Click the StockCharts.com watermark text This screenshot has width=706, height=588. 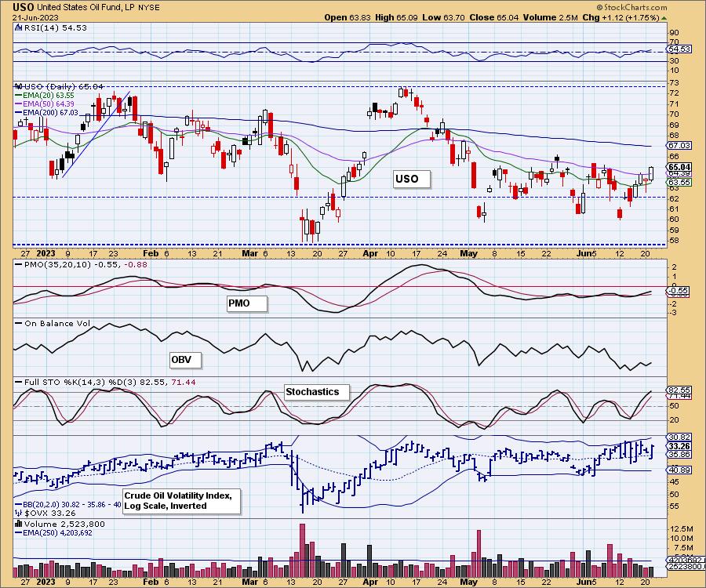631,7
